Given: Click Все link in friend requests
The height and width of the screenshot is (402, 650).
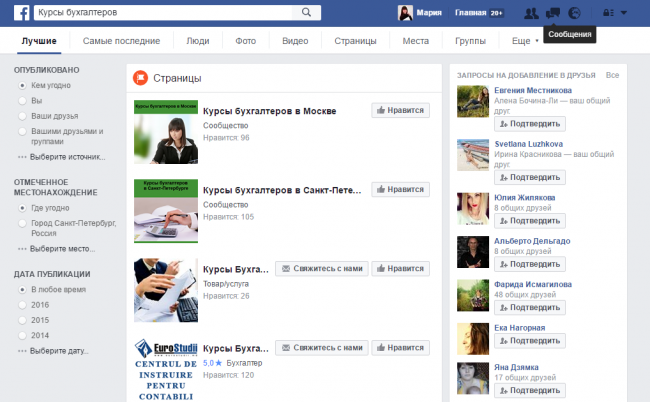Looking at the screenshot, I should 612,75.
